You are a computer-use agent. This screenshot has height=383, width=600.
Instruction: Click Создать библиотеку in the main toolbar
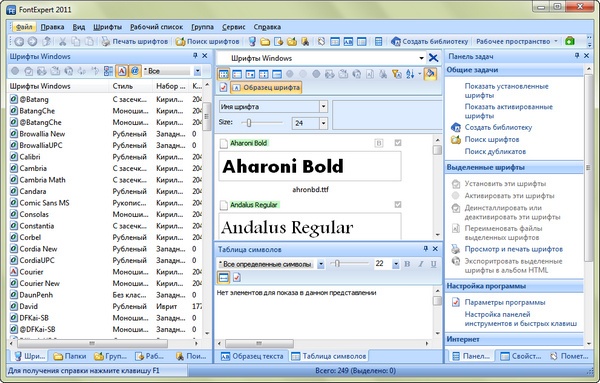pos(429,41)
